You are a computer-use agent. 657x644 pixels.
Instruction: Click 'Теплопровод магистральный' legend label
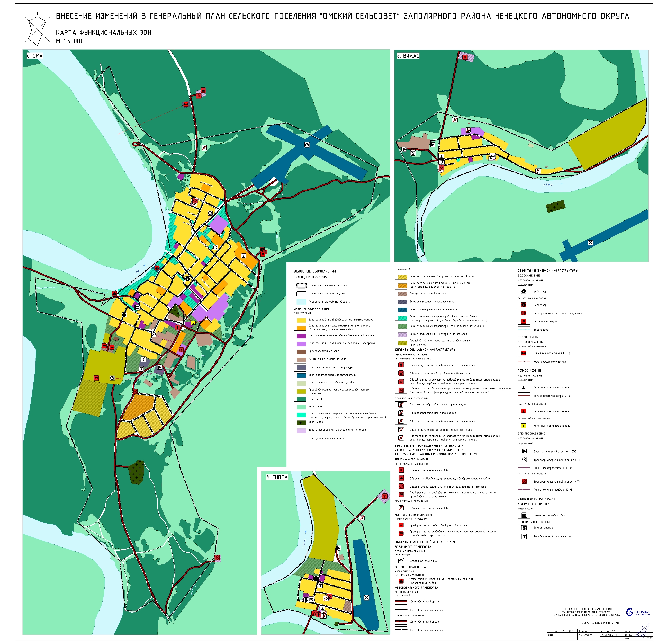click(552, 396)
